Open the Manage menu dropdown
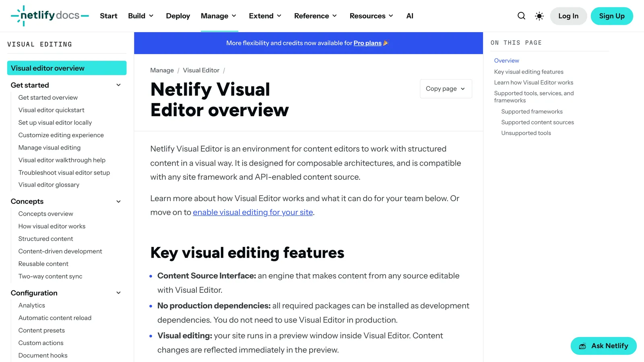Viewport: 644px width, 362px height. pos(219,16)
